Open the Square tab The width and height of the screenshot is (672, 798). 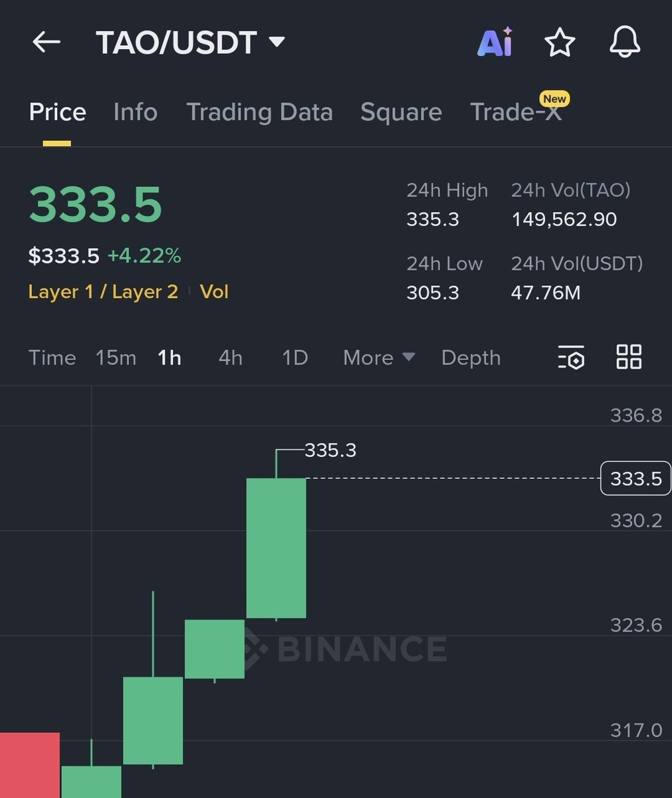(400, 112)
